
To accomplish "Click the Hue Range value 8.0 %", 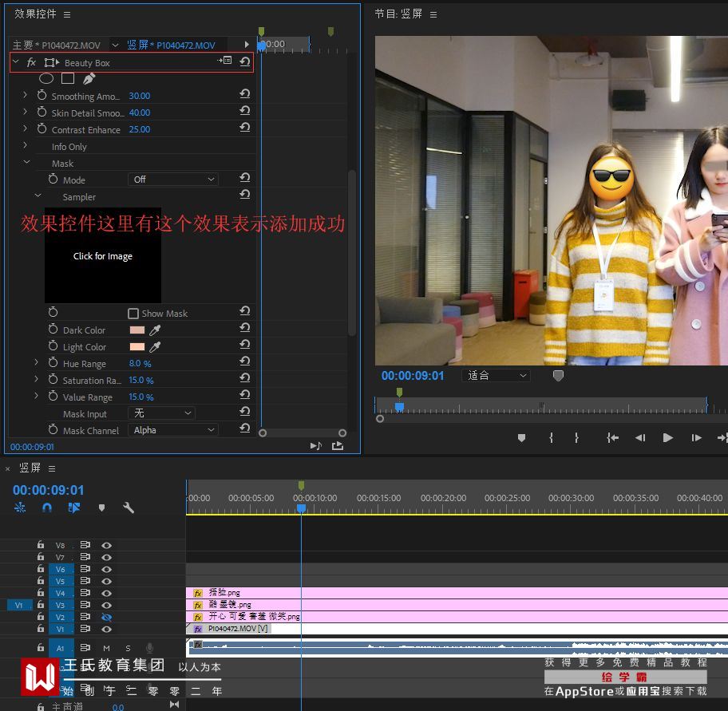I will coord(140,363).
